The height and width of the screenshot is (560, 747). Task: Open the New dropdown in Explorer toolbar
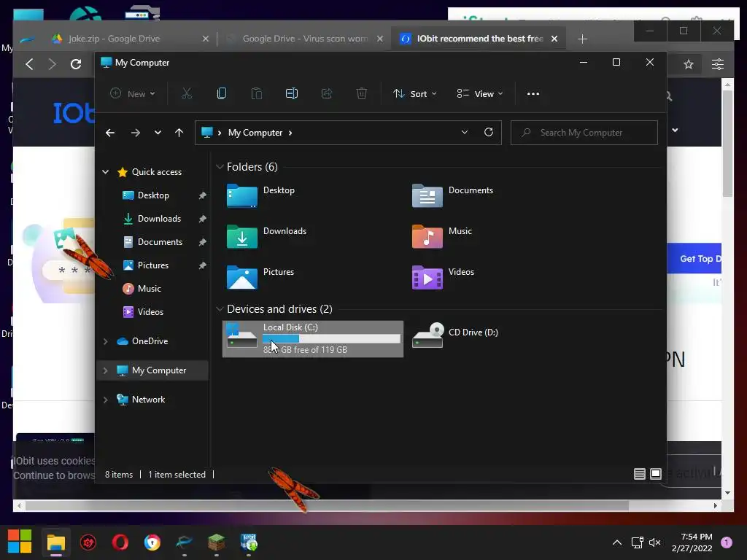coord(133,94)
